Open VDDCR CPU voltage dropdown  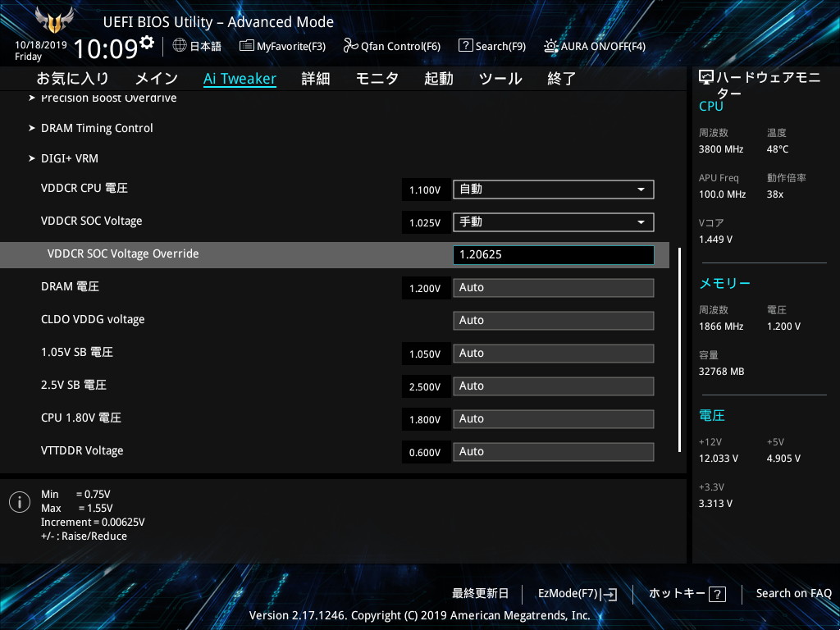tap(554, 189)
